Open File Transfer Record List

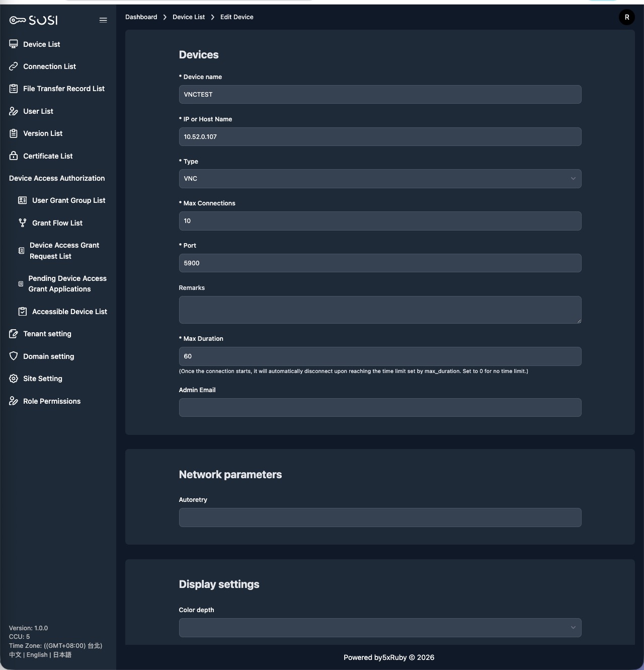[64, 89]
